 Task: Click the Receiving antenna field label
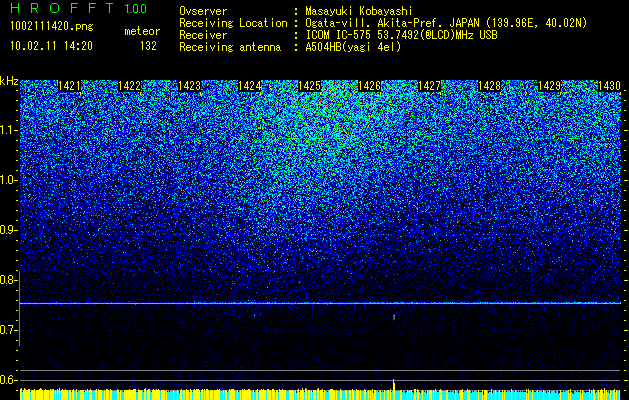[x=230, y=47]
